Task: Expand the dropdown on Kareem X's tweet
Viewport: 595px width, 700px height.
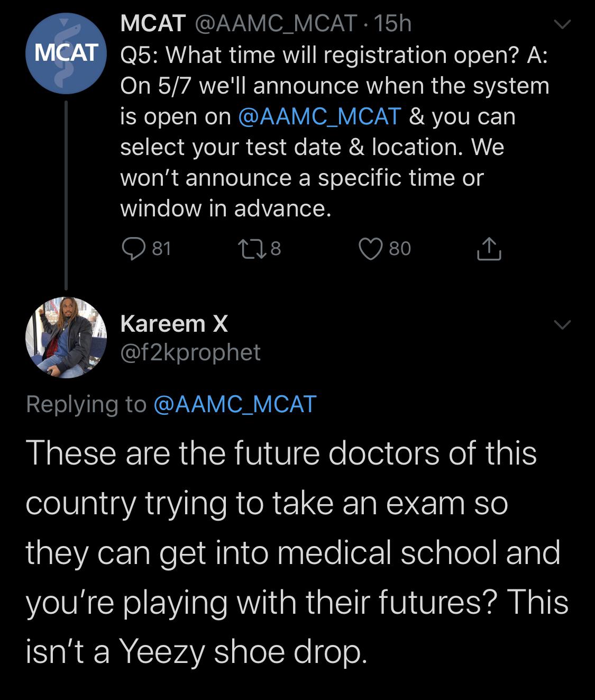Action: tap(563, 324)
